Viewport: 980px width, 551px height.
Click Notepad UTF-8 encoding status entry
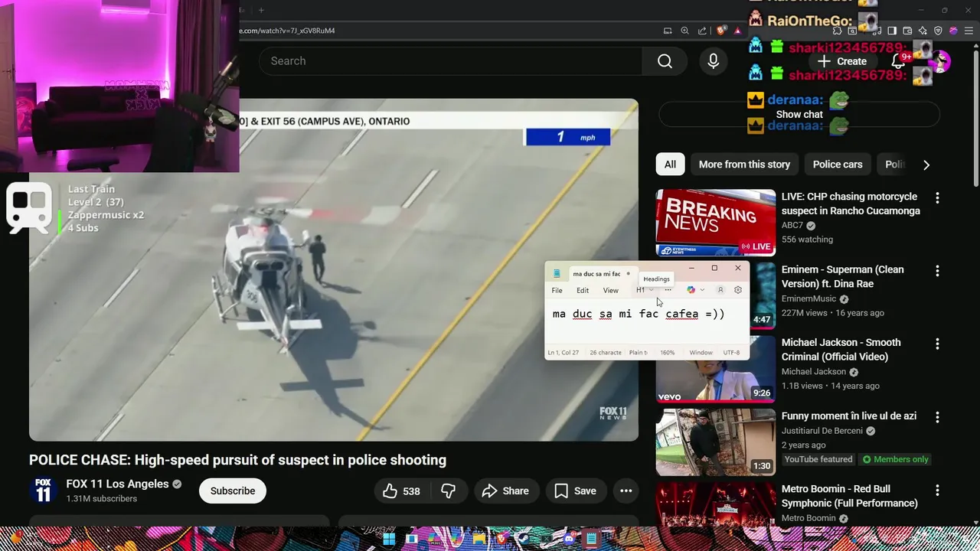coord(732,353)
